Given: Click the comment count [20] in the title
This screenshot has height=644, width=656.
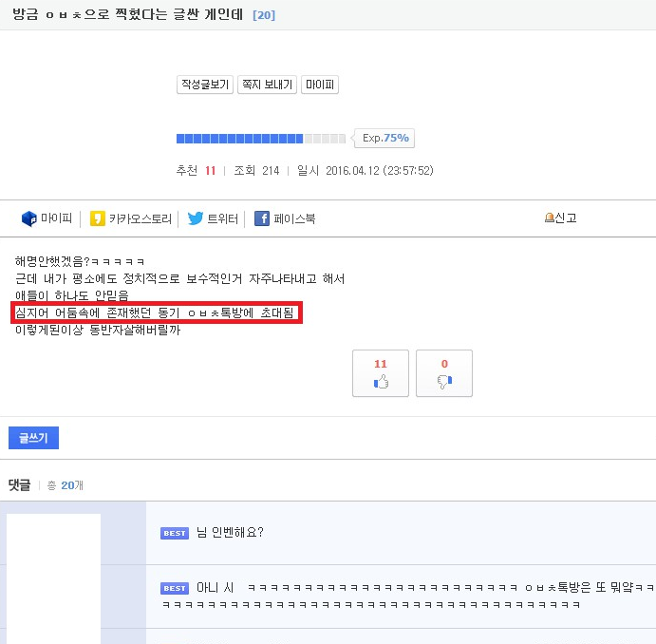Looking at the screenshot, I should pyautogui.click(x=264, y=15).
